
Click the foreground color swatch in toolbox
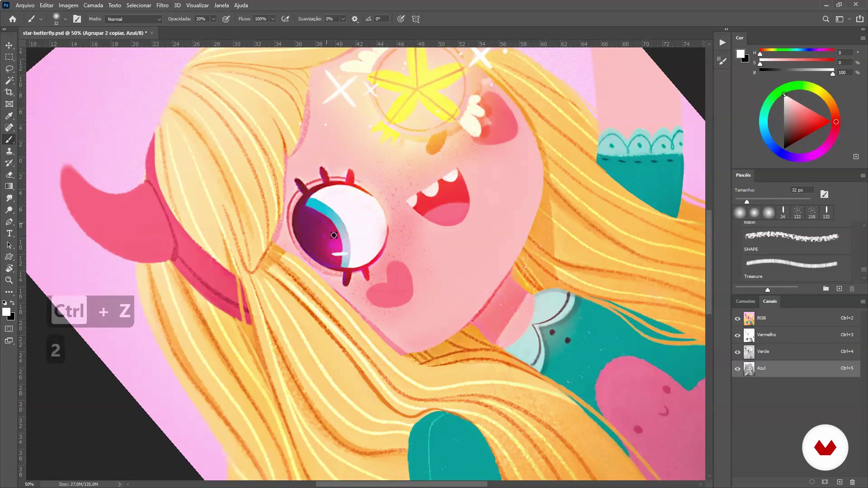pyautogui.click(x=6, y=312)
